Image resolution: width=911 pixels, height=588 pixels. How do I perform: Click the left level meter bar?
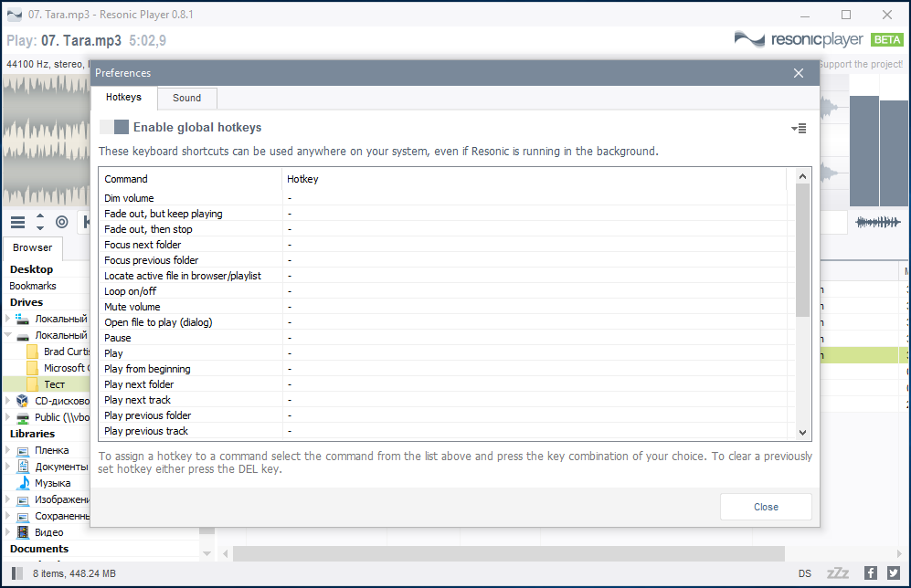(x=863, y=151)
